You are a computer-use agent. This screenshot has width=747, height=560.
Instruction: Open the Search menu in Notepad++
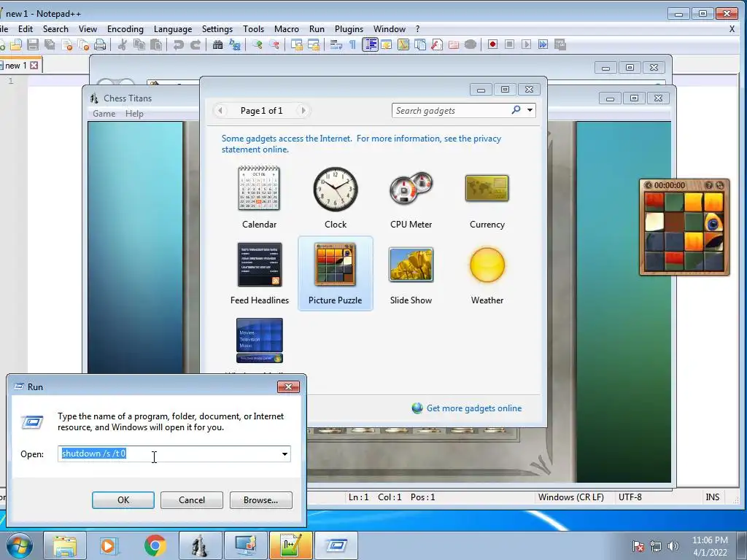tap(55, 29)
